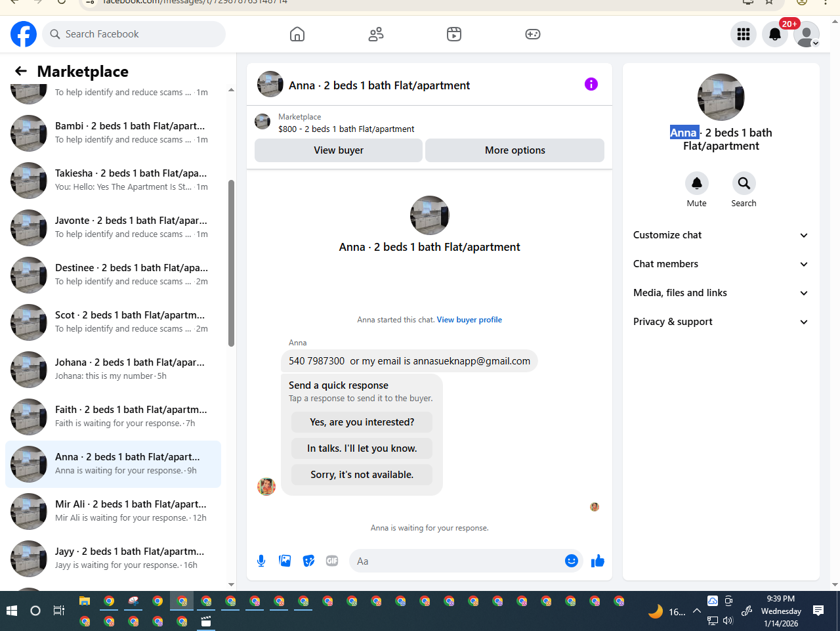
Task: Show hidden system tray icons chevron
Action: (x=697, y=611)
